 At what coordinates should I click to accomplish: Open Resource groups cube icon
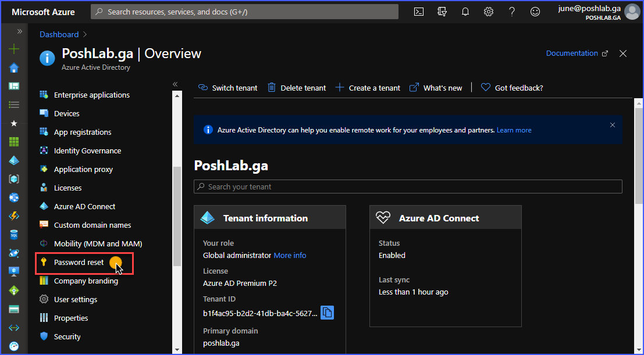coord(14,179)
